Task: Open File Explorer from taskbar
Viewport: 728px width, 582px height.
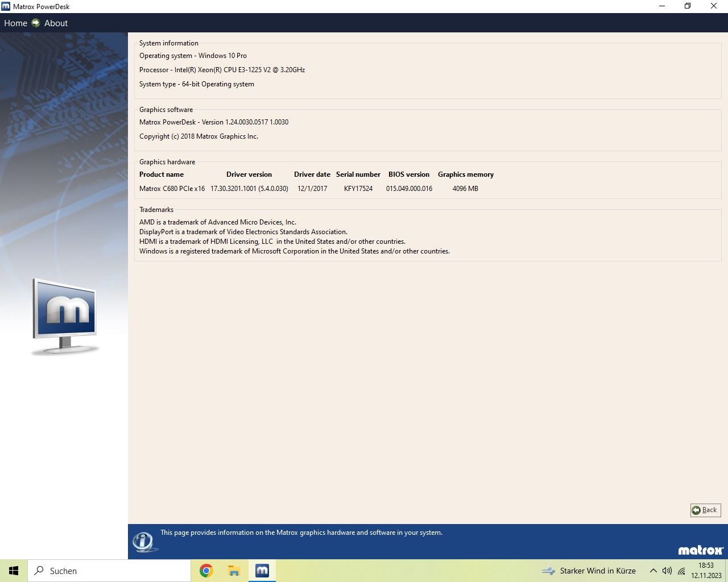Action: 234,571
